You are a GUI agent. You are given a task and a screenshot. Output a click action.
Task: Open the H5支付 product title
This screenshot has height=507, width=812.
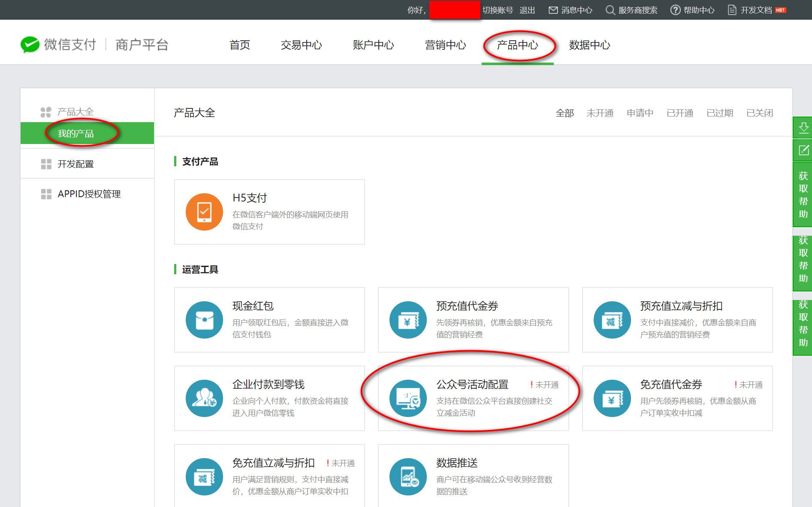[x=250, y=198]
